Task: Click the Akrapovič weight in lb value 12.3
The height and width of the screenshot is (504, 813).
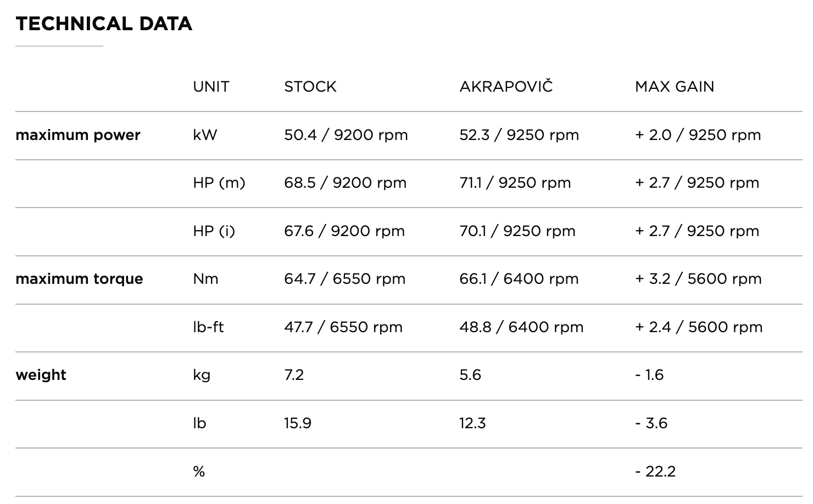Action: pyautogui.click(x=472, y=423)
